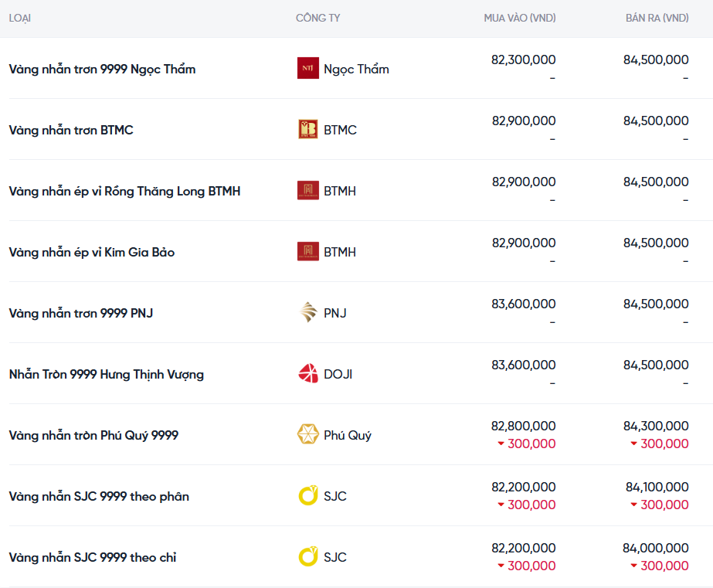Click Ngọc Thẩm buy price 82,300,000
This screenshot has height=588, width=713.
pos(524,59)
